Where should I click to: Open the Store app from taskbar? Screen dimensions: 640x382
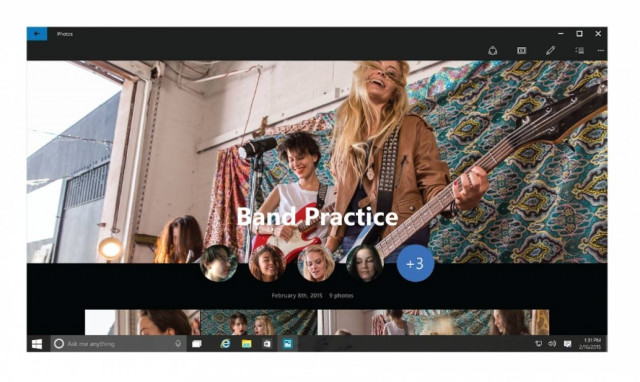pos(267,344)
